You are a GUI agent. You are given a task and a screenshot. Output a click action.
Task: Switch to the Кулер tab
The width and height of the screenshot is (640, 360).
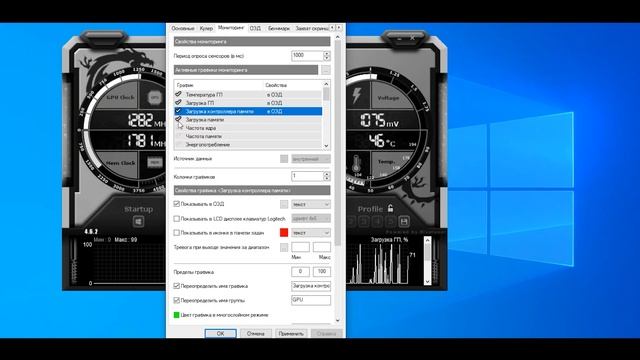pos(206,28)
